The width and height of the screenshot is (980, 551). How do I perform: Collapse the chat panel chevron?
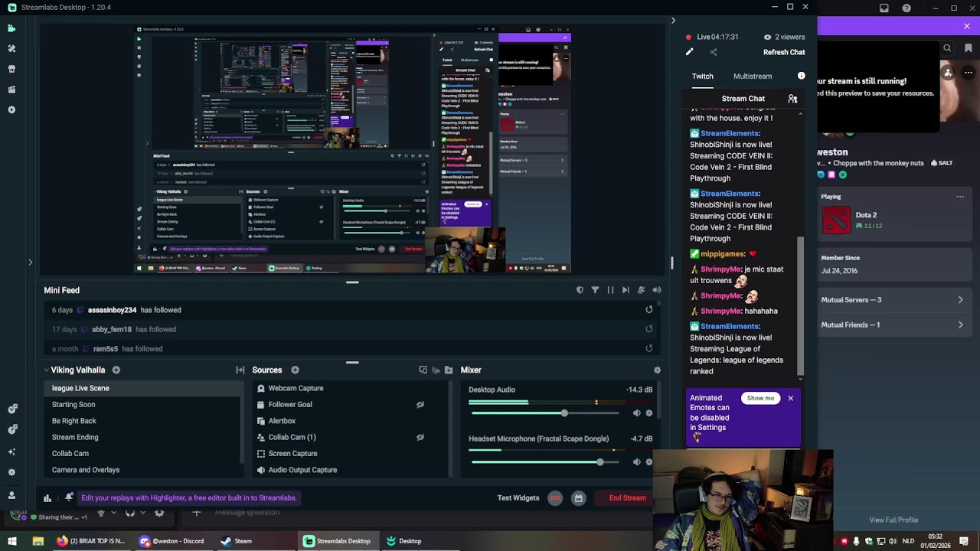click(x=673, y=21)
